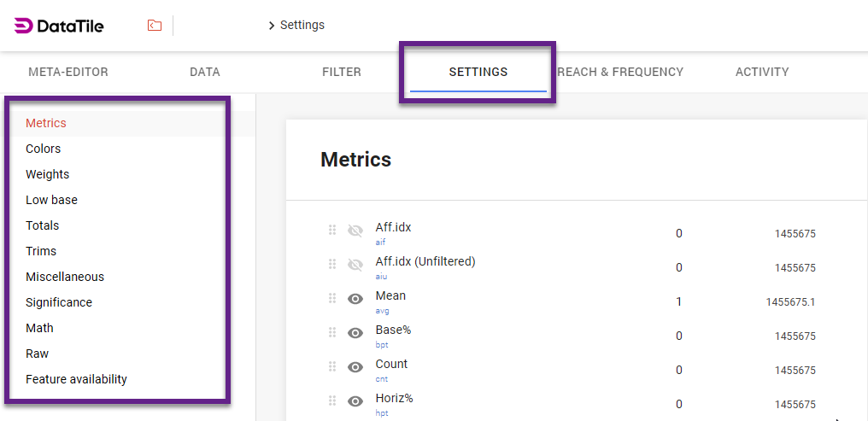The image size is (868, 421).
Task: Hide the Mean metric
Action: pos(355,299)
